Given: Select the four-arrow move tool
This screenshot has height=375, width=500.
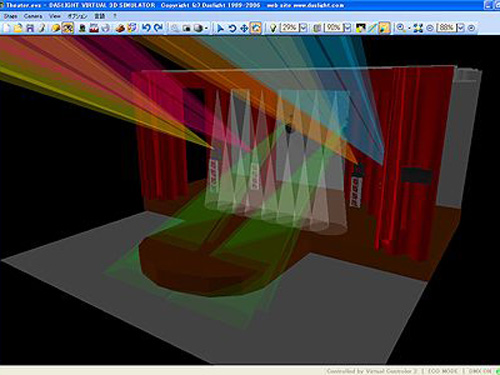Looking at the screenshot, I should point(244,28).
